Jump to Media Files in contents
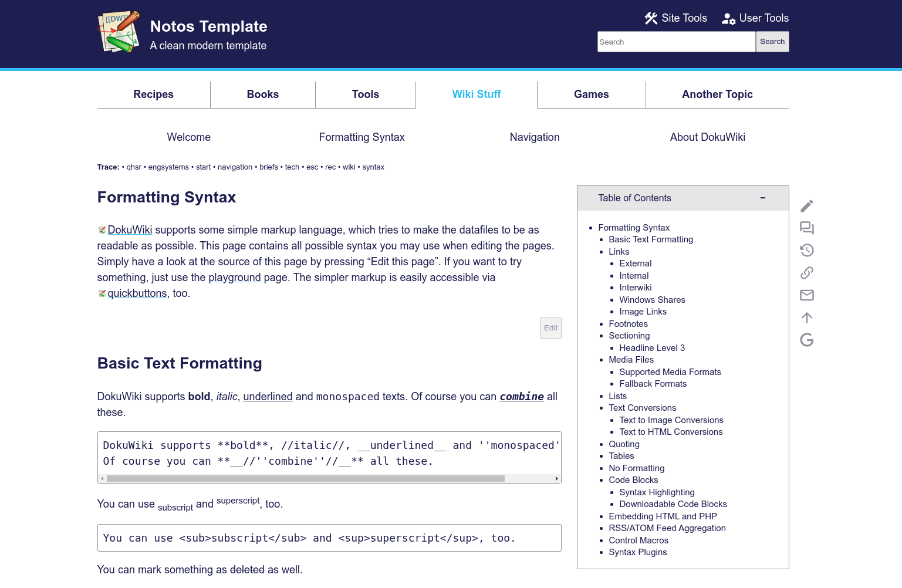Screen dimensions: 902x588 coord(631,360)
